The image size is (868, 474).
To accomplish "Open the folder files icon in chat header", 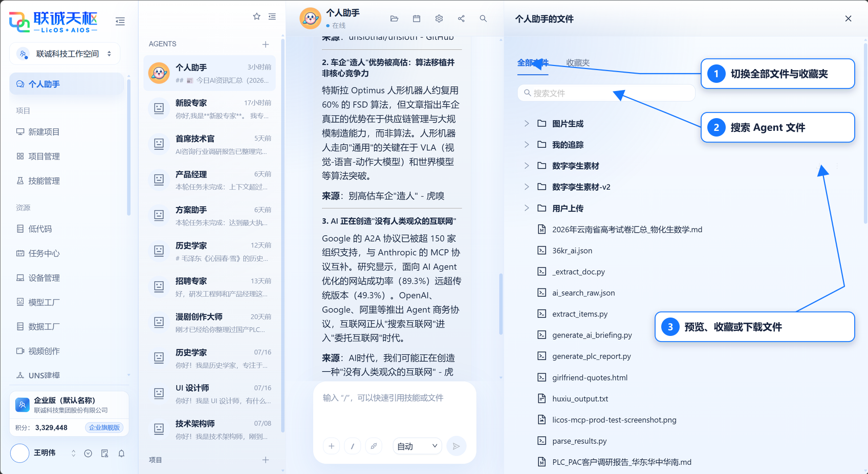I will tap(394, 18).
